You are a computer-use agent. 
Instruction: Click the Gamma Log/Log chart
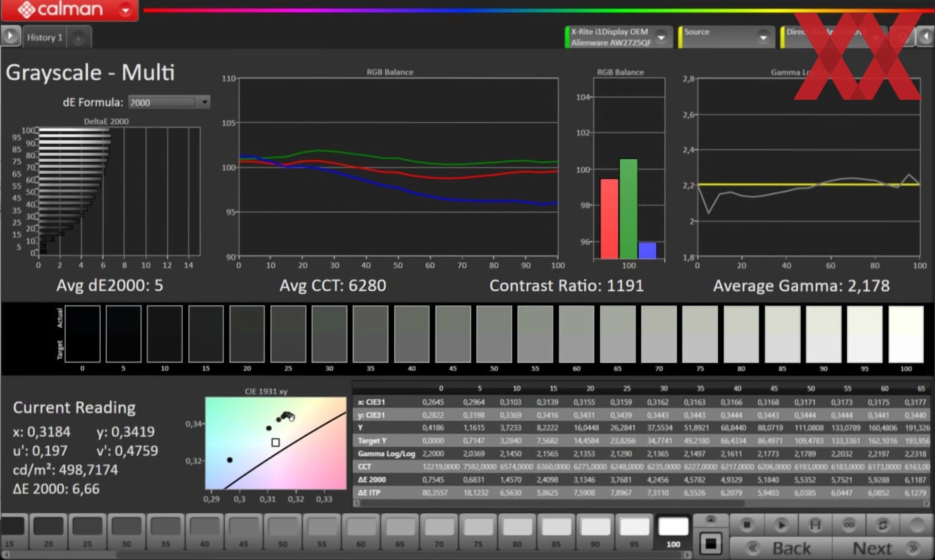click(808, 167)
